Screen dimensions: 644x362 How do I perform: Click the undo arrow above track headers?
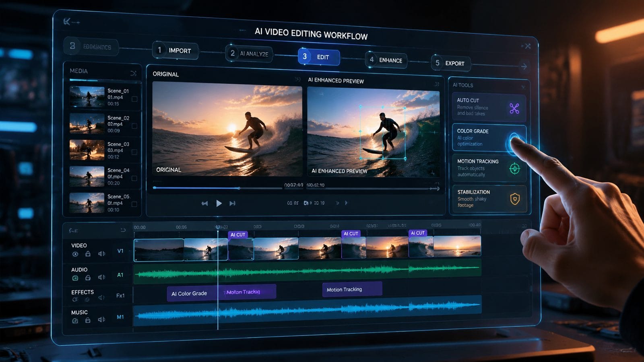123,230
